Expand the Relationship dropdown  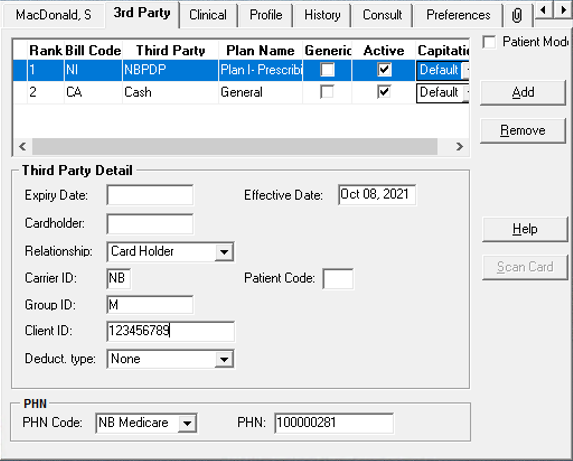pyautogui.click(x=224, y=252)
